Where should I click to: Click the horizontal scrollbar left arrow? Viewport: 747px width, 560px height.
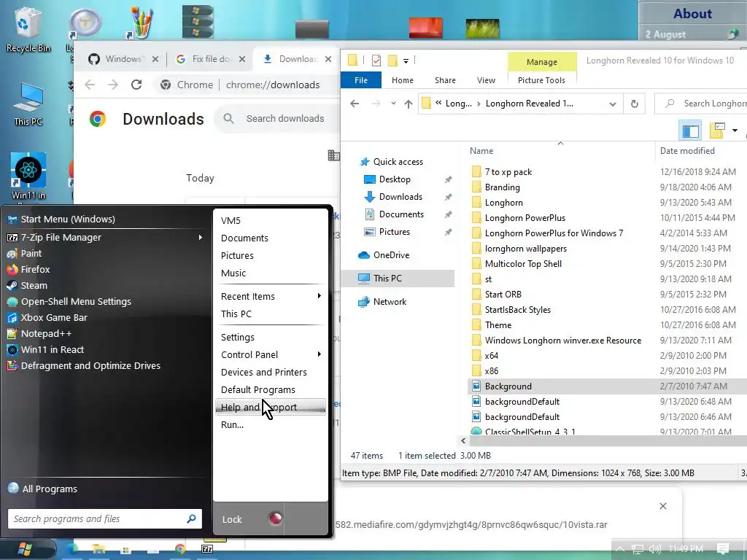point(463,441)
